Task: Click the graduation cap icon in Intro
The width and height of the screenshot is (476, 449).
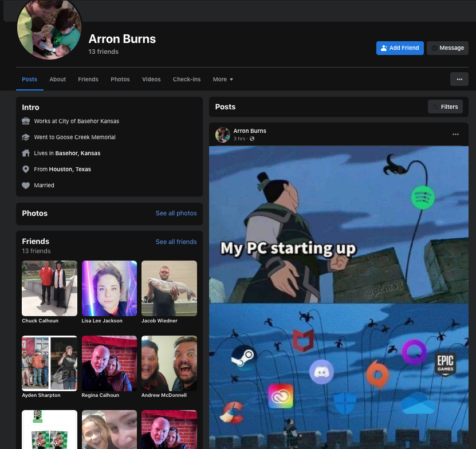Action: pos(26,137)
